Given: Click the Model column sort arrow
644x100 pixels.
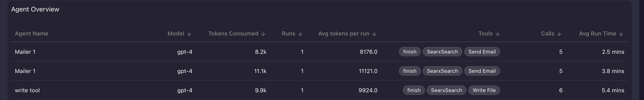Looking at the screenshot, I should 189,34.
